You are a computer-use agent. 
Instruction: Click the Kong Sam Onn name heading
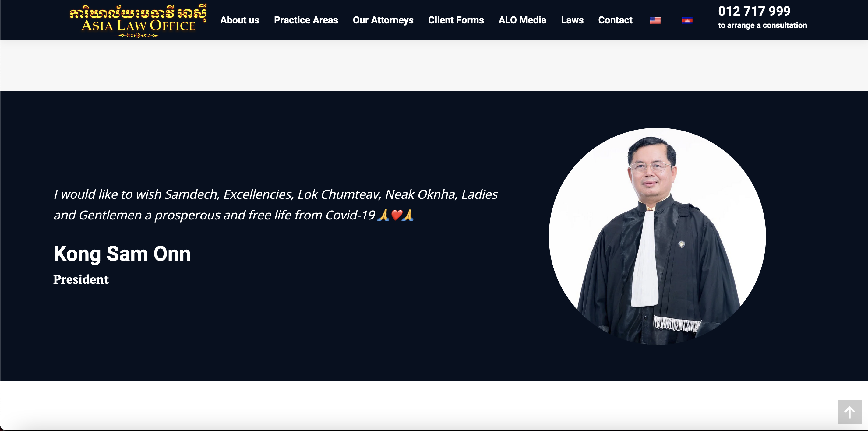coord(122,254)
